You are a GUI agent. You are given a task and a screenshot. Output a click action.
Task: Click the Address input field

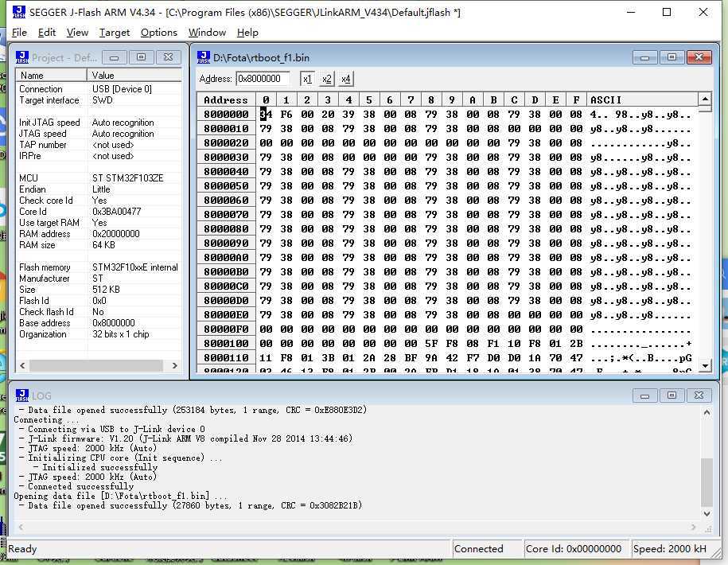click(x=263, y=79)
